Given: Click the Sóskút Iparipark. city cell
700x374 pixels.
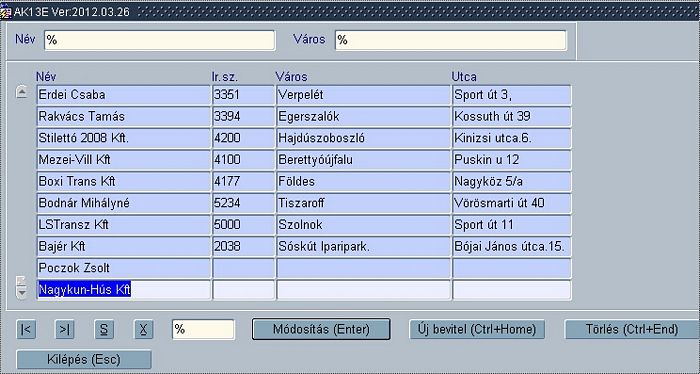Looking at the screenshot, I should pyautogui.click(x=363, y=246).
